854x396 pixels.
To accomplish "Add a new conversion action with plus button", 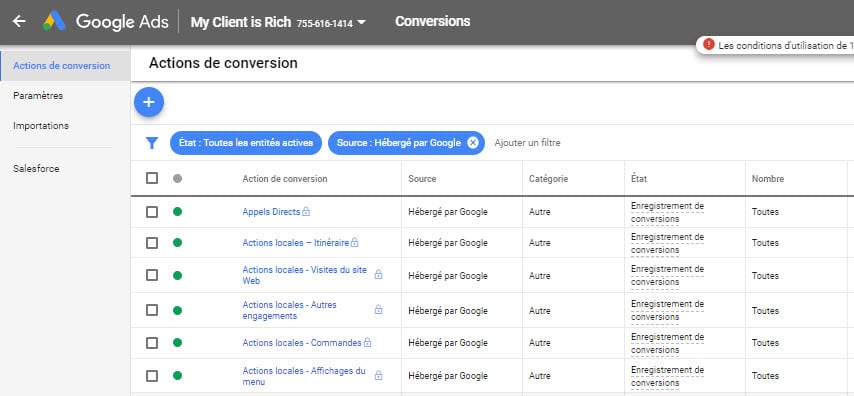I will [149, 102].
